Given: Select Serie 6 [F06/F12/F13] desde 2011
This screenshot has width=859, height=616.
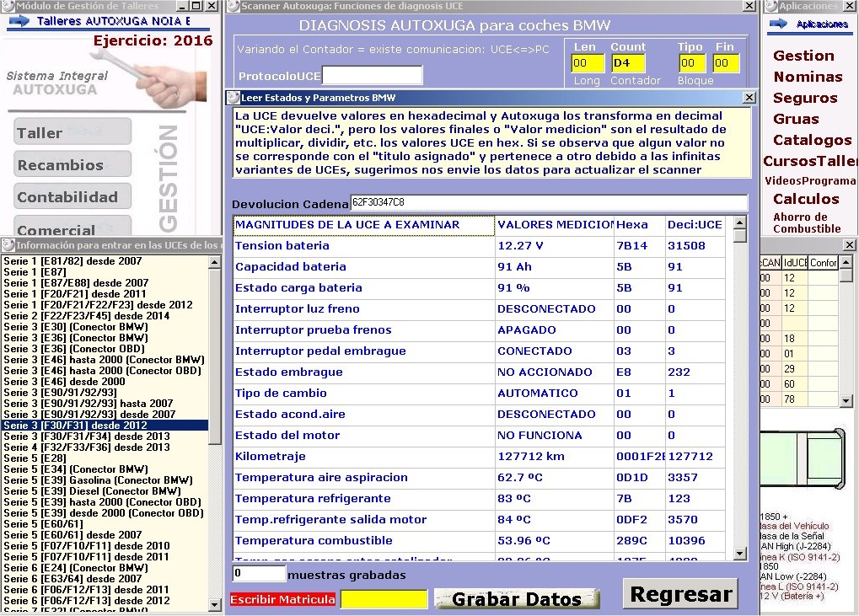Looking at the screenshot, I should coord(105,590).
